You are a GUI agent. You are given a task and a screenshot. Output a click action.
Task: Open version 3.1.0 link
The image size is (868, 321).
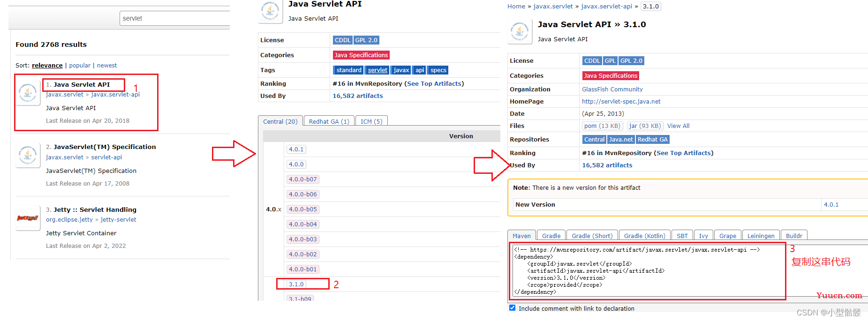coord(296,284)
